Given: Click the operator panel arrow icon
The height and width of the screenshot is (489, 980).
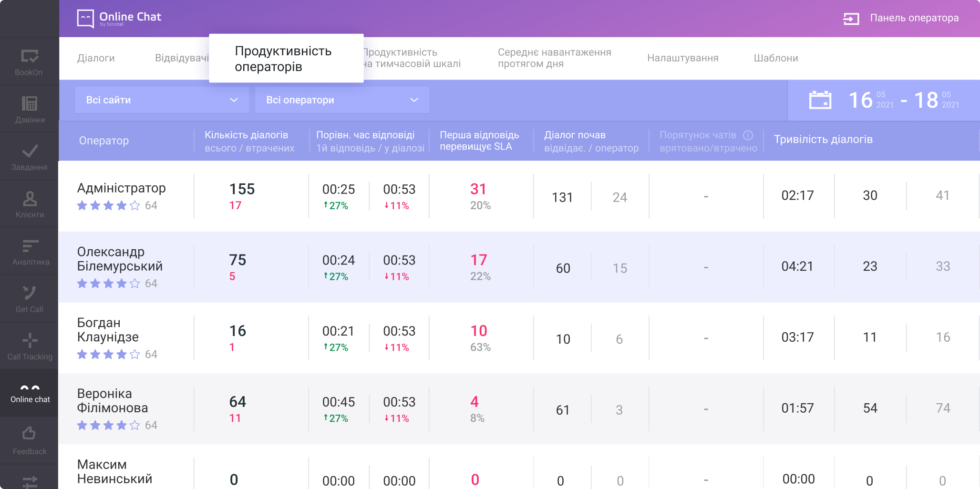Looking at the screenshot, I should click(851, 19).
